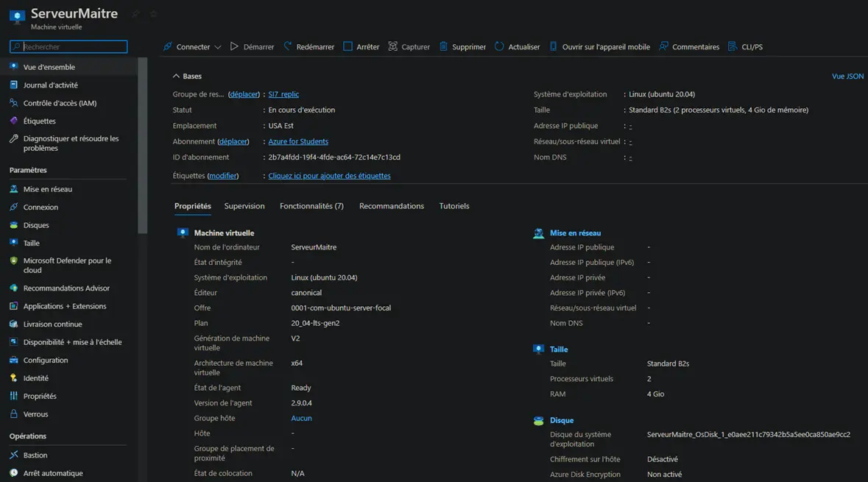Click the Verrous lock icon
This screenshot has height=482, width=868.
[14, 414]
